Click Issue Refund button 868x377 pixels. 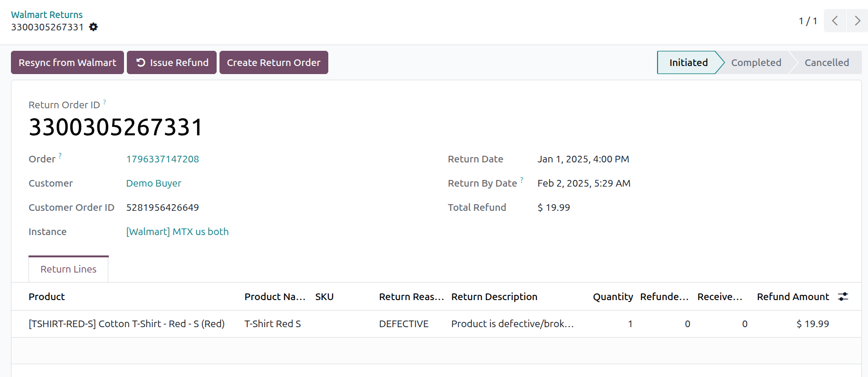[172, 63]
